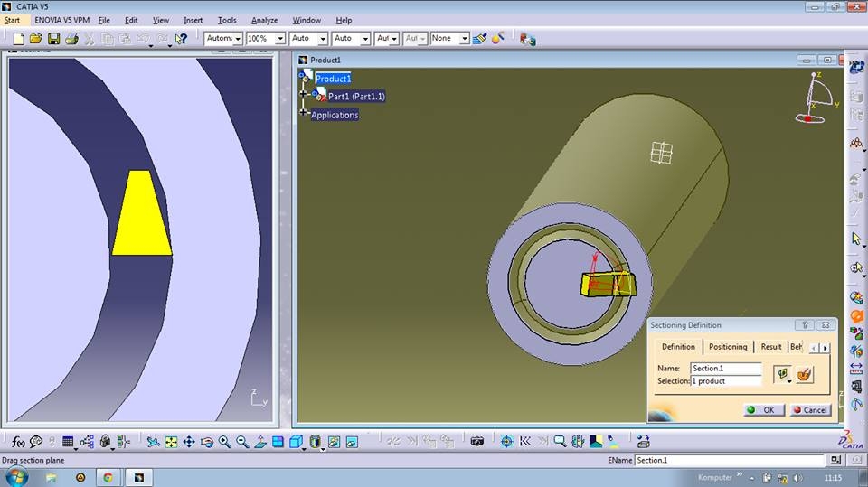
Task: Save the document with the floppy icon
Action: coord(53,39)
